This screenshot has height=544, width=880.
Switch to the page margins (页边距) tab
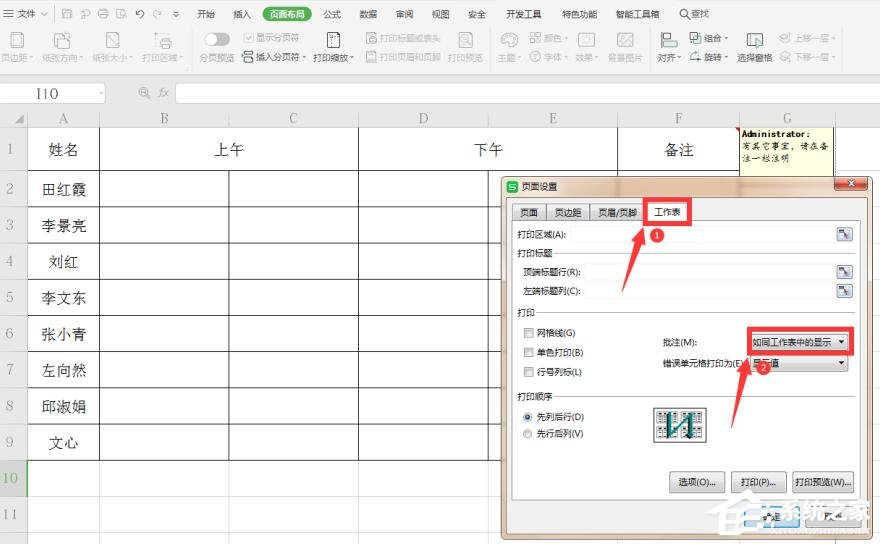click(x=567, y=212)
